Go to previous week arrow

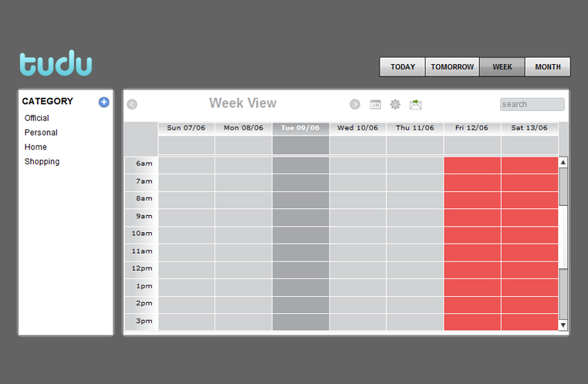[132, 104]
